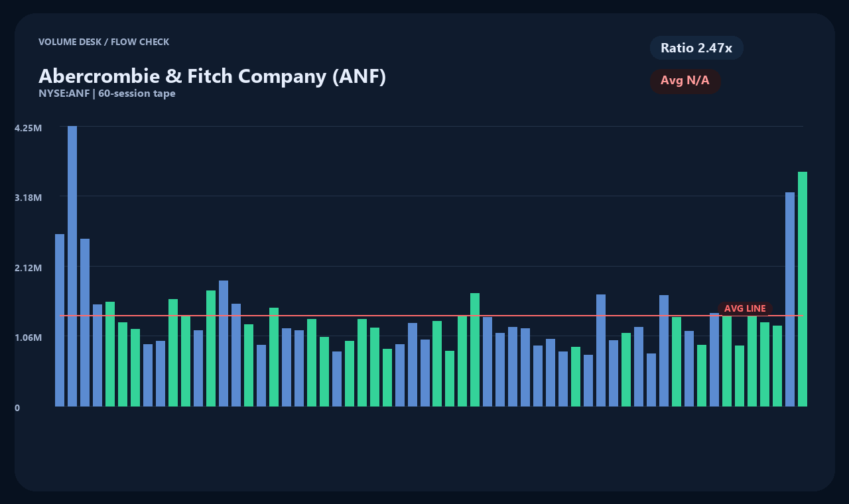849x504 pixels.
Task: Click the Avg N/A badge
Action: 685,81
